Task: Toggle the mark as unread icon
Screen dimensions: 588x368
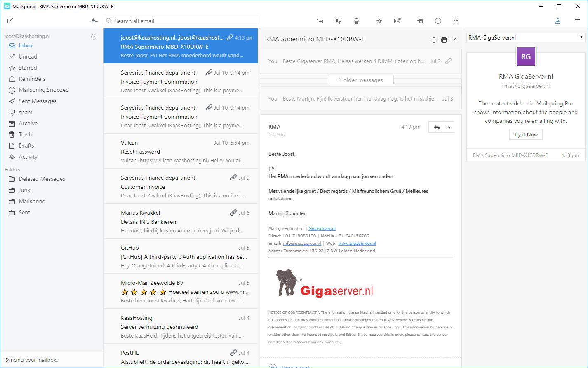Action: pyautogui.click(x=397, y=21)
